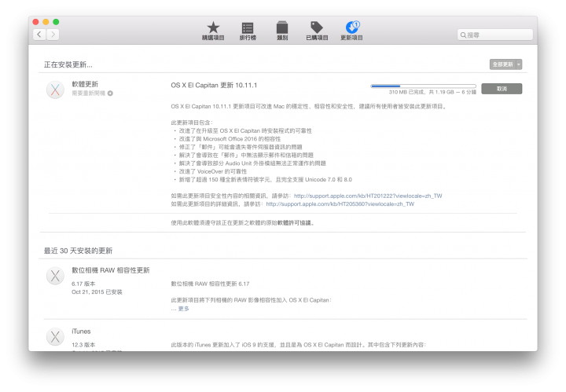The width and height of the screenshot is (566, 392).
Task: Click the 最近 30 天安裝的更新 heading
Action: coord(78,251)
